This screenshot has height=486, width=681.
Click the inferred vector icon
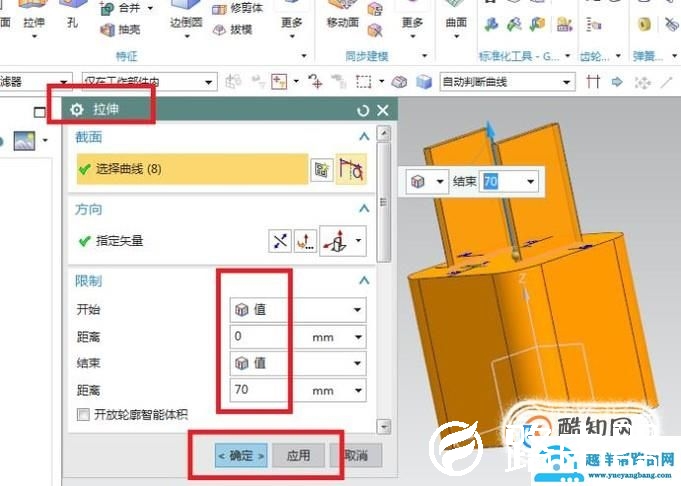pos(335,241)
